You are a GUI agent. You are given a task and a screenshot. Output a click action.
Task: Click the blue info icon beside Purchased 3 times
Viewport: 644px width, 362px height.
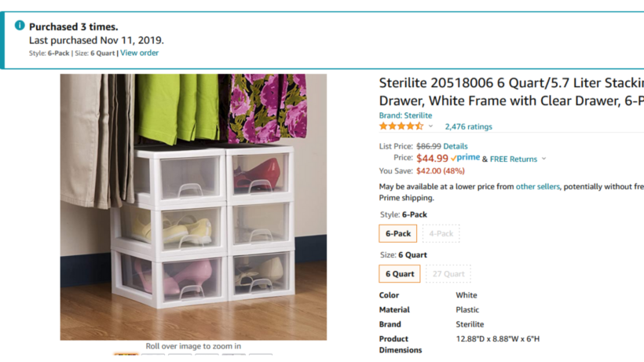20,25
